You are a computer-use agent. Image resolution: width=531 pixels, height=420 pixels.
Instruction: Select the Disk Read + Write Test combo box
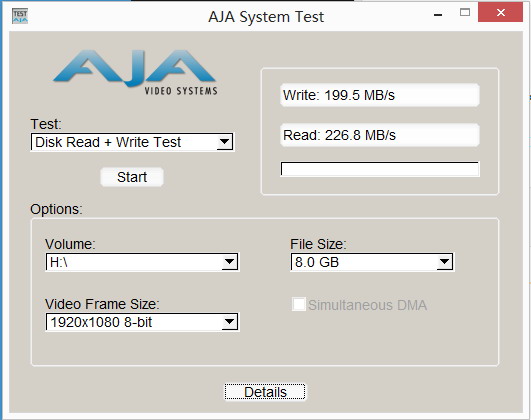click(132, 142)
